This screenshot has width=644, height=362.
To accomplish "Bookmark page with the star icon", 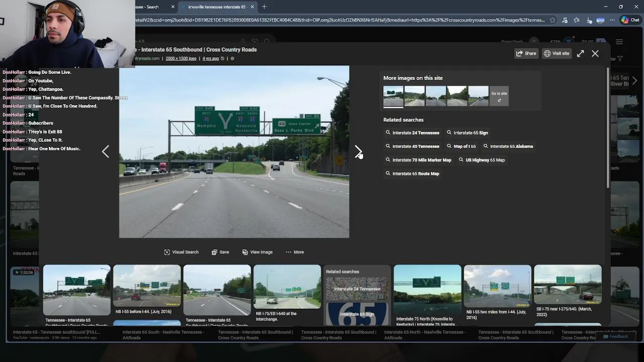I will click(x=552, y=20).
